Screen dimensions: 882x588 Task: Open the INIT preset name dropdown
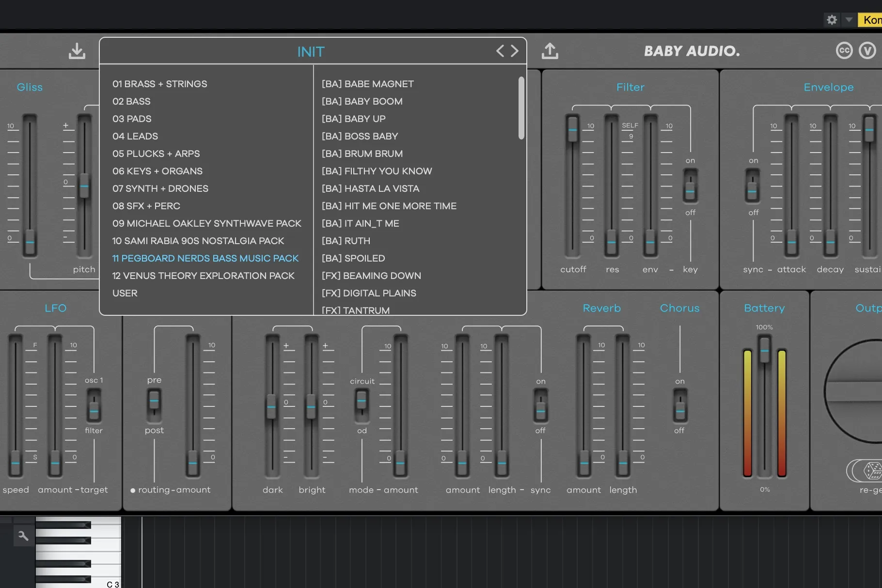pos(311,52)
